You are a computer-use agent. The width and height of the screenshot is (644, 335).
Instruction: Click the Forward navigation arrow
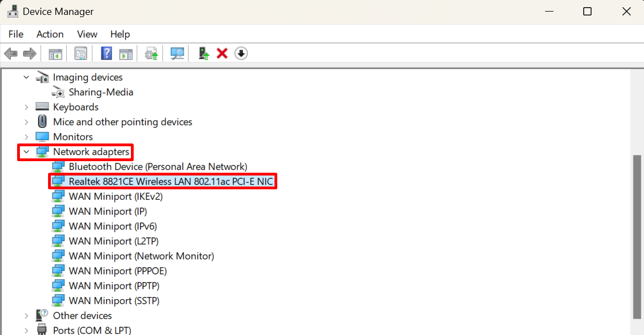coord(30,53)
